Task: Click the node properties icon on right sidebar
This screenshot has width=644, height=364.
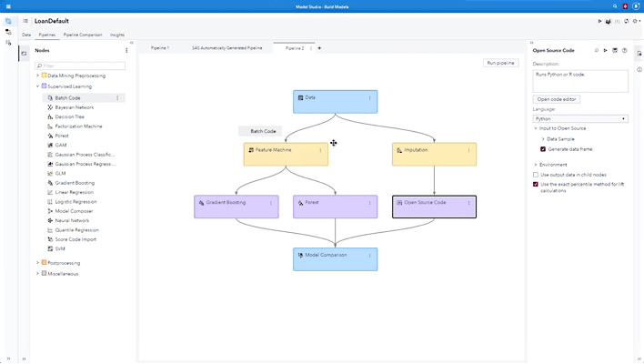Action: click(x=639, y=54)
